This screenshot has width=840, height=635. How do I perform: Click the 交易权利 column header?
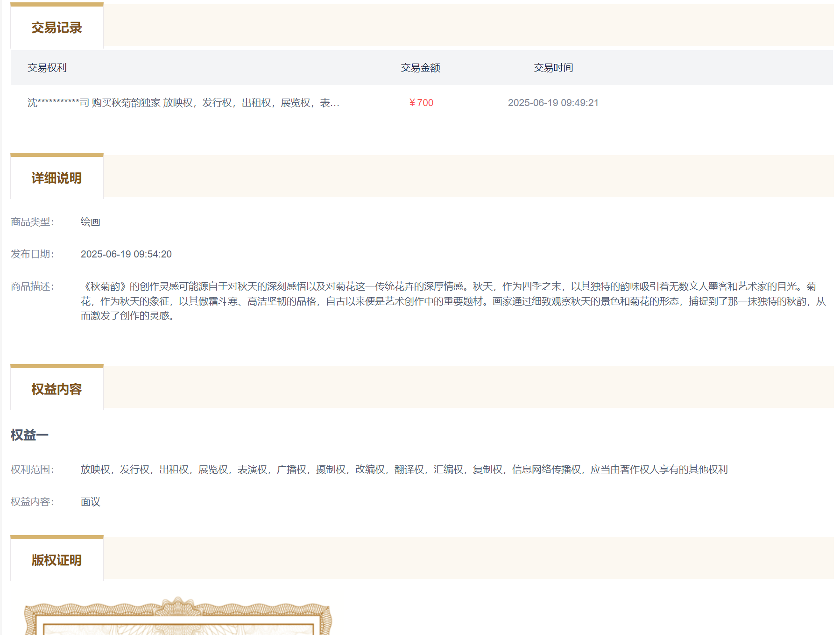(x=47, y=68)
